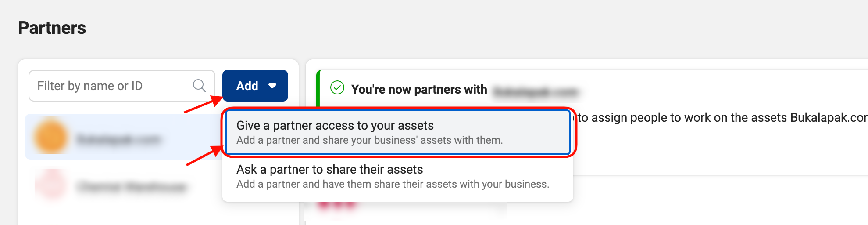
Task: Click the You're now partners with heading
Action: click(419, 89)
